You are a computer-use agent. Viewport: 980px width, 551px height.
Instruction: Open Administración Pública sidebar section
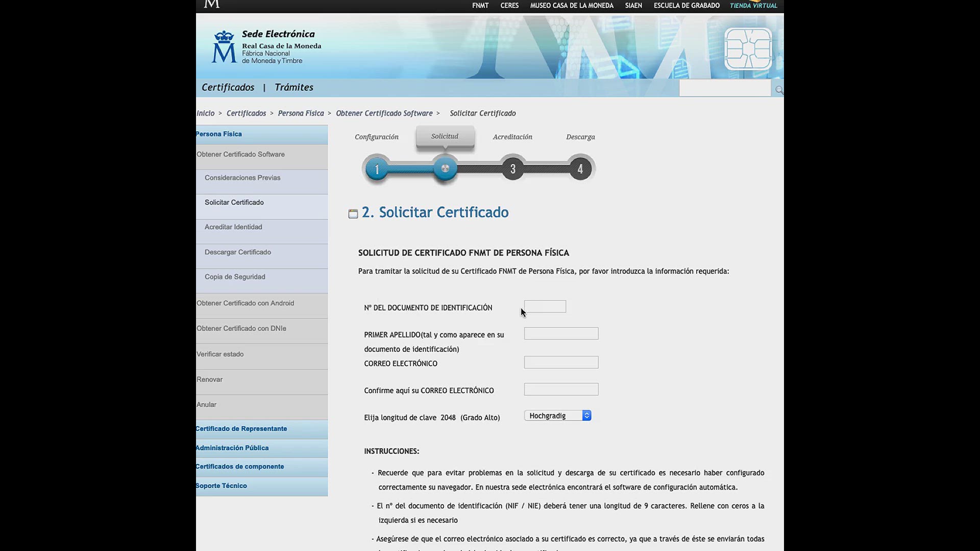coord(262,448)
